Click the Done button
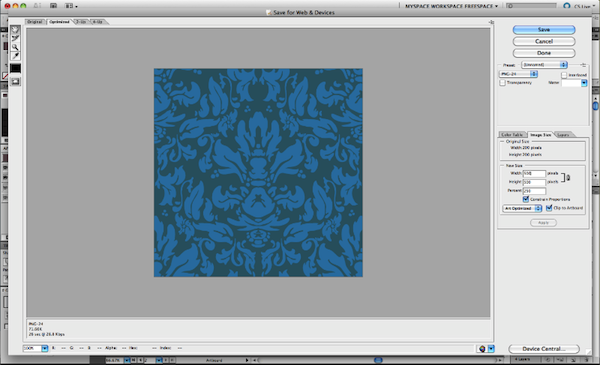 [544, 53]
